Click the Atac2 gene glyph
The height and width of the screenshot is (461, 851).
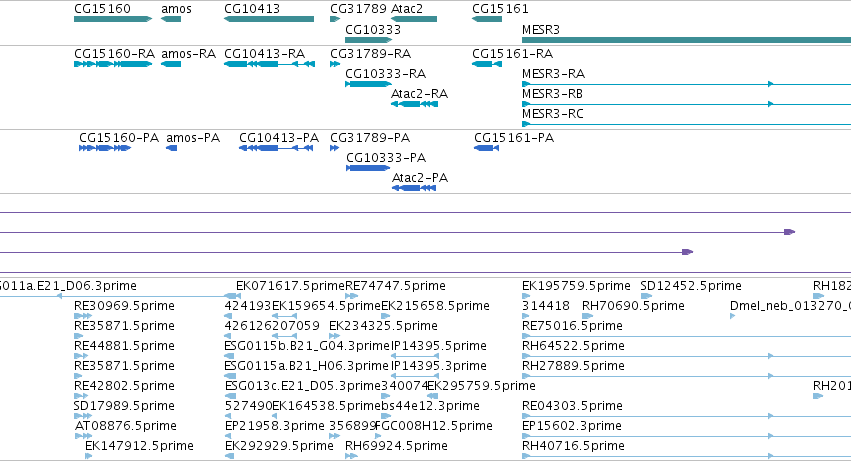pyautogui.click(x=414, y=19)
